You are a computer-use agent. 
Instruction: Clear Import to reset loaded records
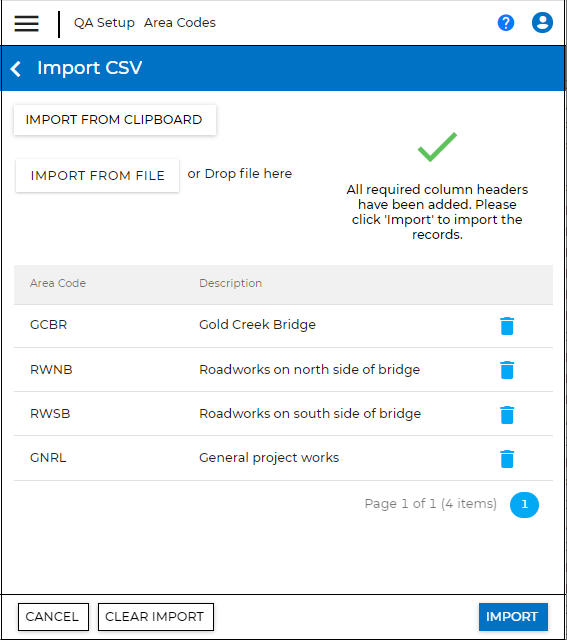coord(156,617)
